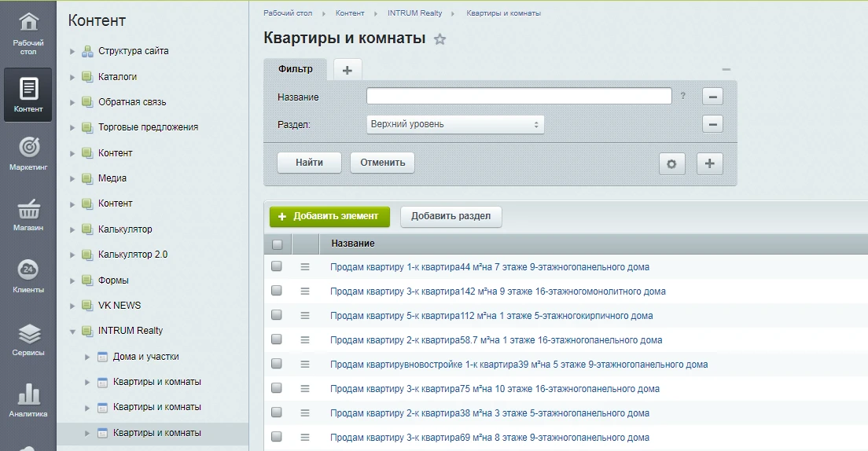Go to Квартиры и комнаты breadcrumb
Image resolution: width=868 pixels, height=451 pixels.
(x=503, y=13)
